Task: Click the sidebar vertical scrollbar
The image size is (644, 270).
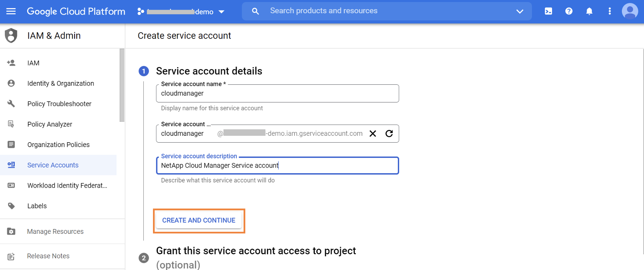Action: pyautogui.click(x=122, y=85)
